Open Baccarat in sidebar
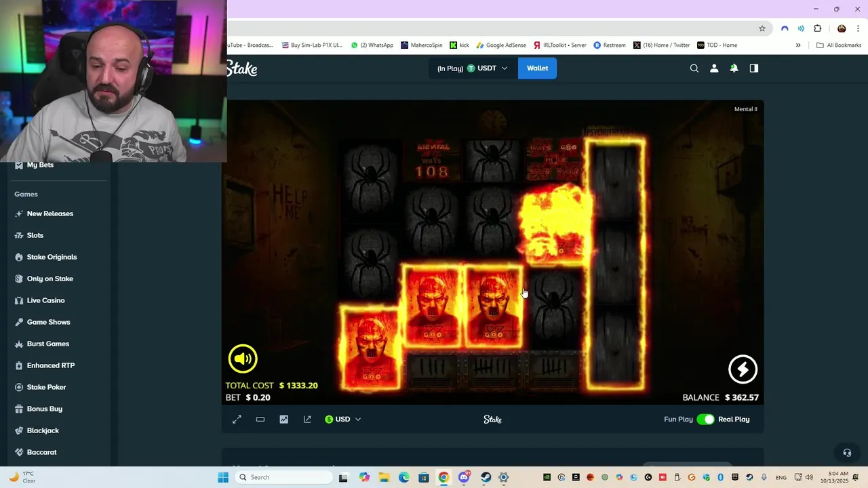 [41, 452]
